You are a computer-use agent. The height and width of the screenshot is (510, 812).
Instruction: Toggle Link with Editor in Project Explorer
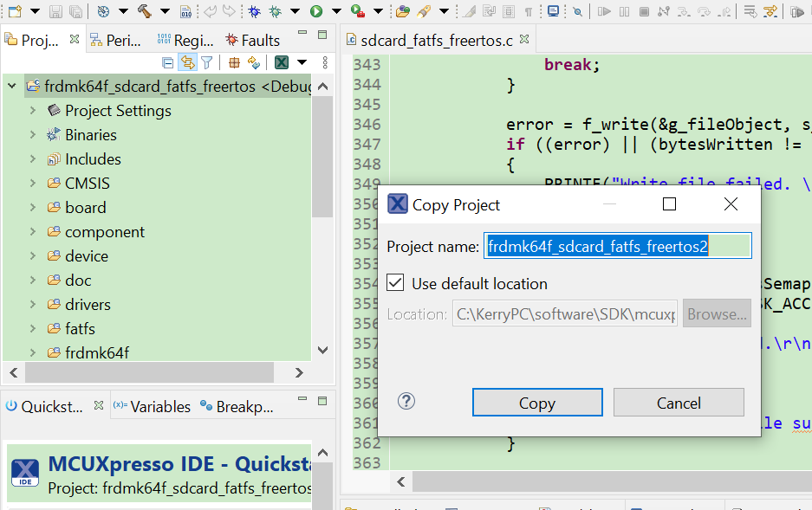(x=188, y=61)
